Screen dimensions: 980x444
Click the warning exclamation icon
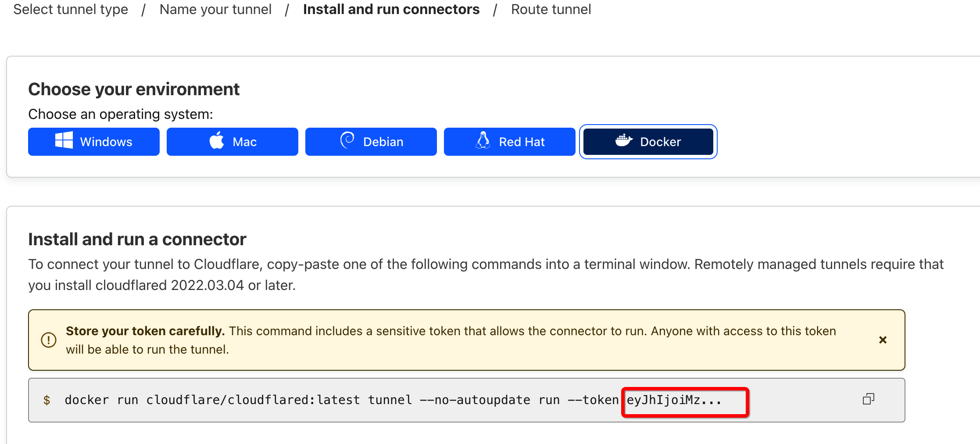49,340
